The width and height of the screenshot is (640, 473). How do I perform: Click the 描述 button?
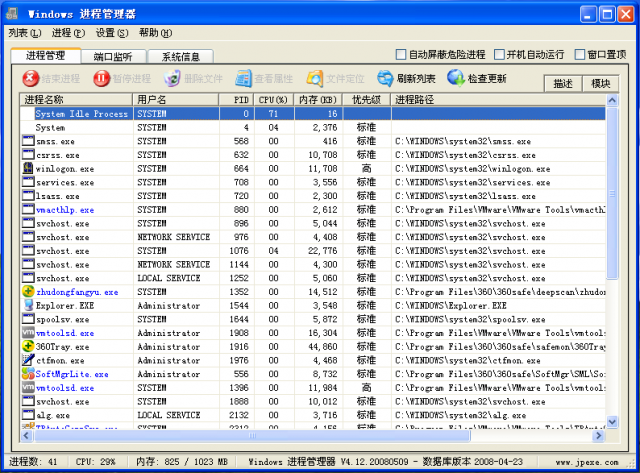click(562, 83)
